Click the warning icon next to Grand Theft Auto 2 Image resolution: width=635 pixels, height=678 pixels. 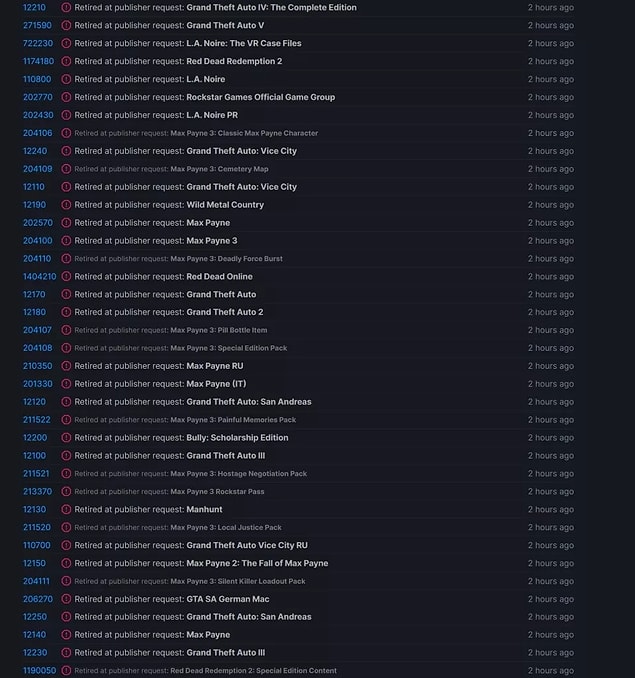point(66,312)
